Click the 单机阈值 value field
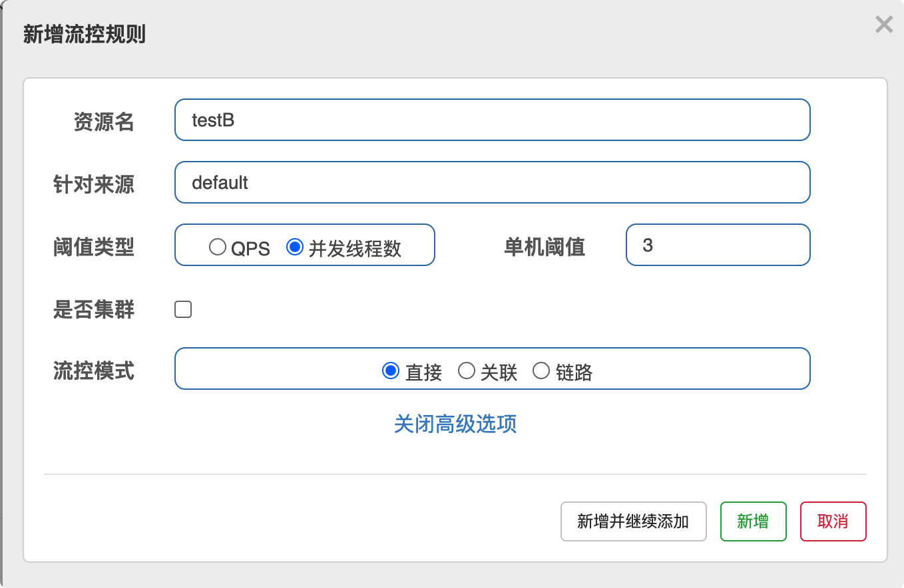 (x=718, y=245)
